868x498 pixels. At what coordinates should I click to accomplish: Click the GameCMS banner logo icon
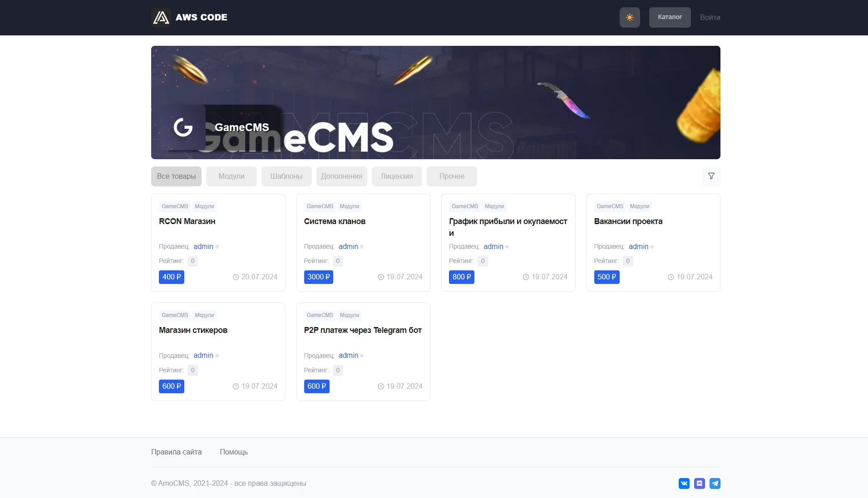[183, 127]
